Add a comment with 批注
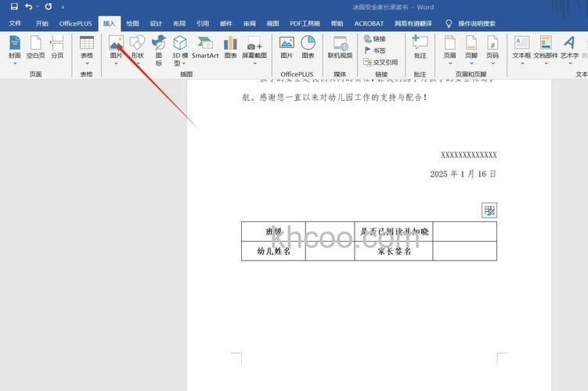Screen dimensions: 588x391 [x=420, y=48]
